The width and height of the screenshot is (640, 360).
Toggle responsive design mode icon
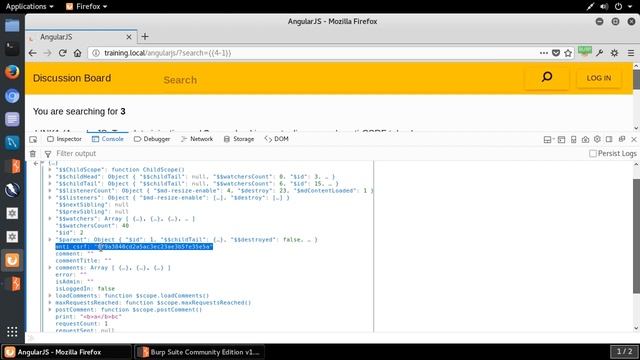[x=573, y=140]
